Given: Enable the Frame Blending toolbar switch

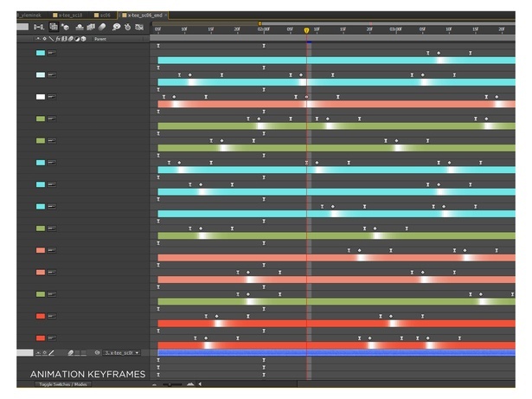Looking at the screenshot, I should coord(90,28).
